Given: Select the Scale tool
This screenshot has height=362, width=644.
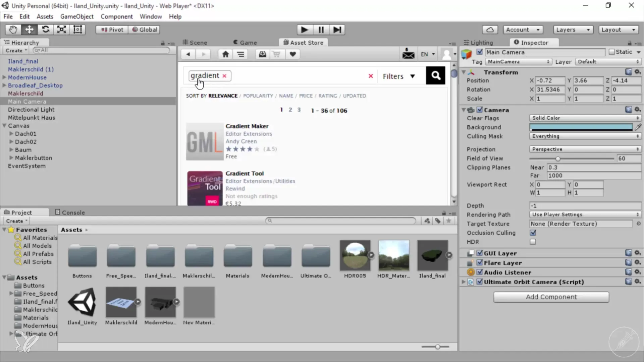Looking at the screenshot, I should point(61,29).
